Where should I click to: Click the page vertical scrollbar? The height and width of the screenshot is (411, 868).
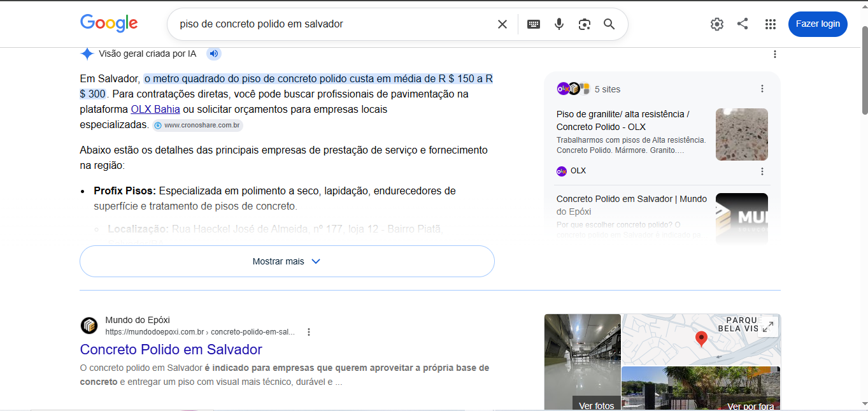pos(864,70)
